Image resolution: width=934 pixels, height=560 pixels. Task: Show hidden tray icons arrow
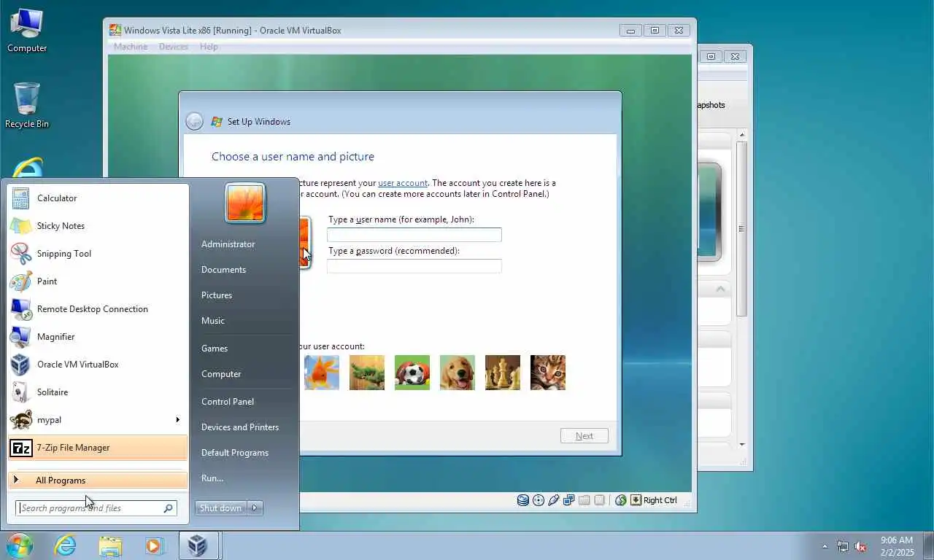pyautogui.click(x=825, y=546)
